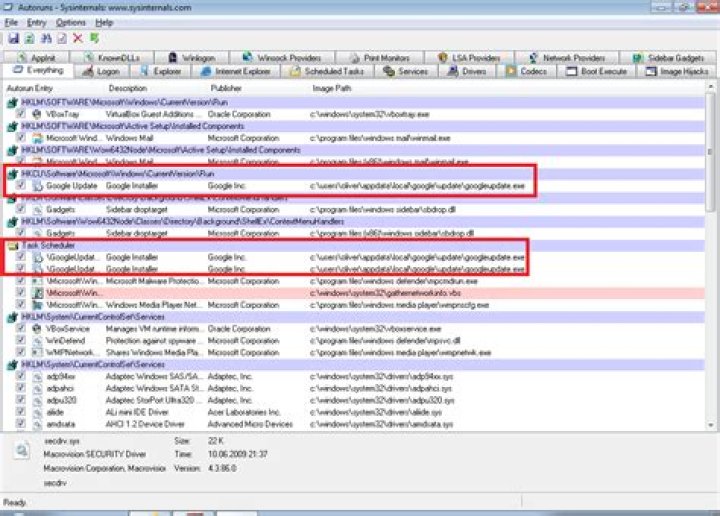
Task: Click the WinDefend entry icon
Action: (37, 341)
